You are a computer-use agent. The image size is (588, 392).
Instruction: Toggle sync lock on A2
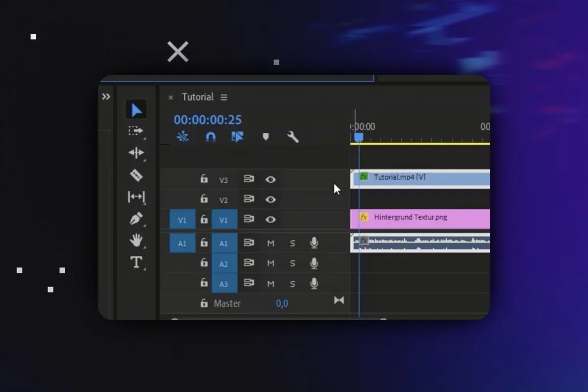pyautogui.click(x=249, y=263)
